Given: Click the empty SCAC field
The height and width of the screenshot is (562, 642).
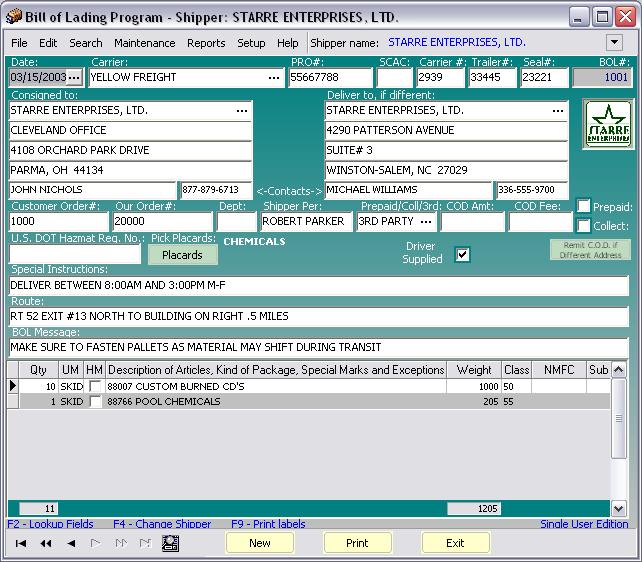Looking at the screenshot, I should coord(395,77).
